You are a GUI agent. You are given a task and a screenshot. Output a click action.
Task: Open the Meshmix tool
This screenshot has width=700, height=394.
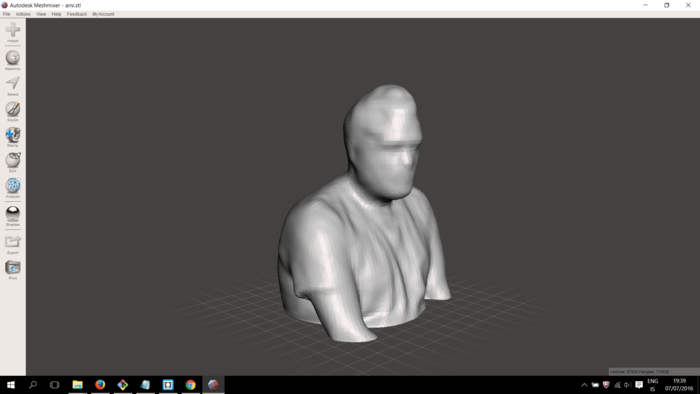pyautogui.click(x=12, y=58)
